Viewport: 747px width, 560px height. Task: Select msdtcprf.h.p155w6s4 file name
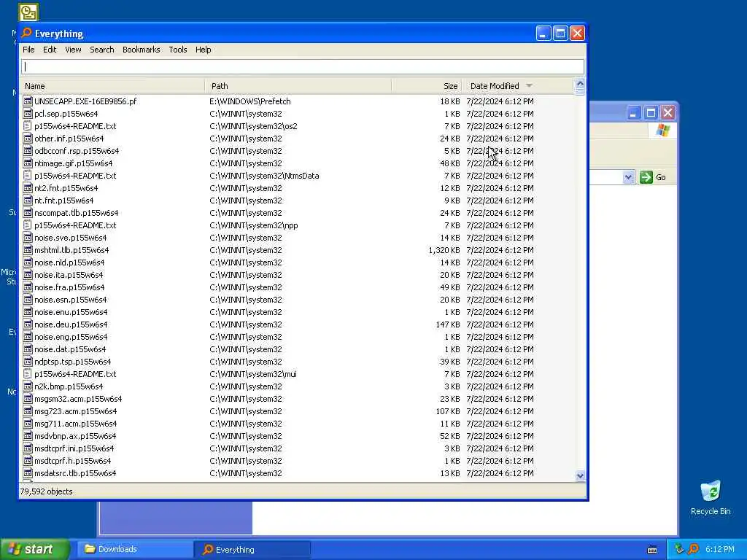click(x=73, y=461)
